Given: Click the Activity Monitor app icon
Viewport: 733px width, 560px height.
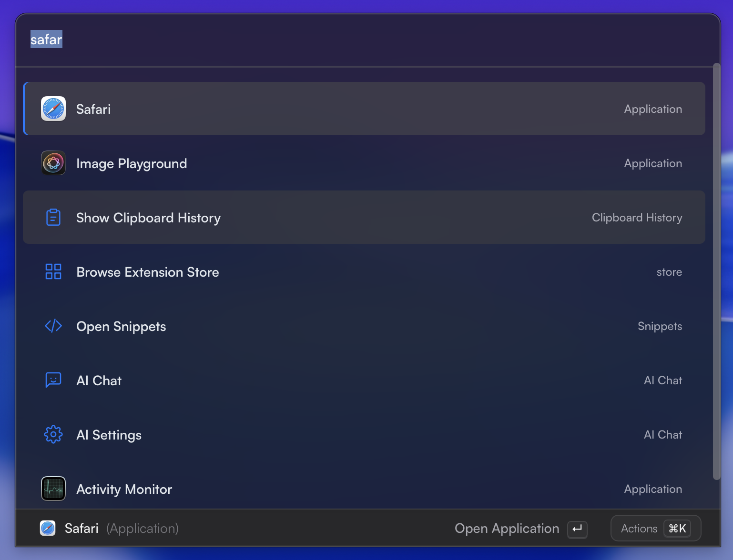Looking at the screenshot, I should pos(53,489).
